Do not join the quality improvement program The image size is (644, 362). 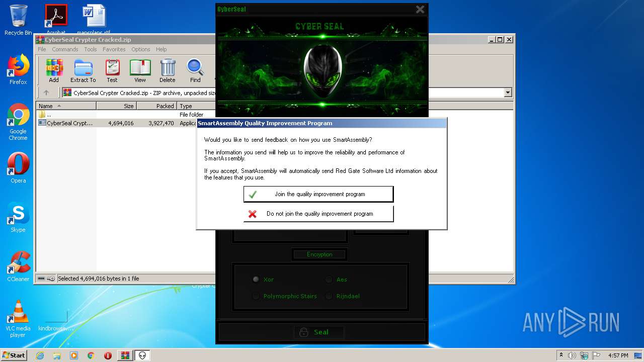tap(318, 214)
